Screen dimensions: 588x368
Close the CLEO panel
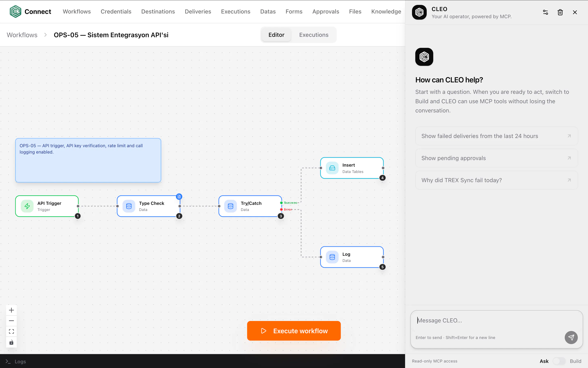coord(575,12)
